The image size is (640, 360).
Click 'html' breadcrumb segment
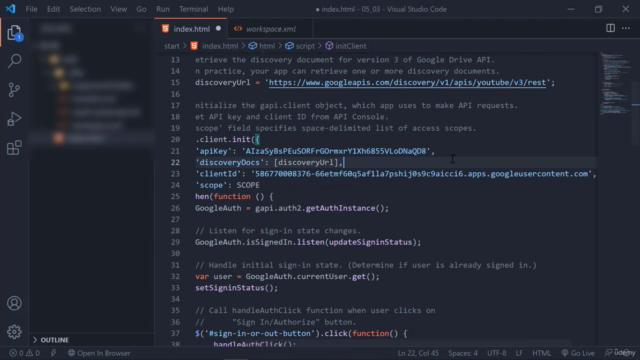[267, 46]
